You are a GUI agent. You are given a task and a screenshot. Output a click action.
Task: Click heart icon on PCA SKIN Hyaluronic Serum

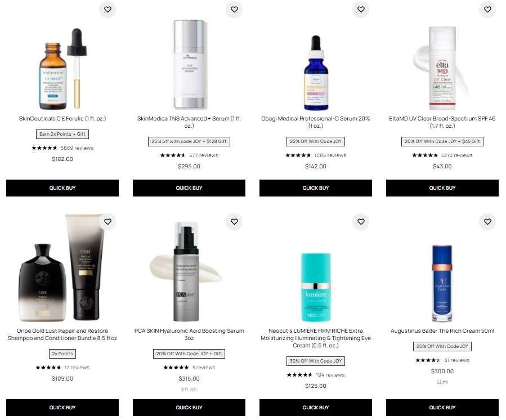234,222
